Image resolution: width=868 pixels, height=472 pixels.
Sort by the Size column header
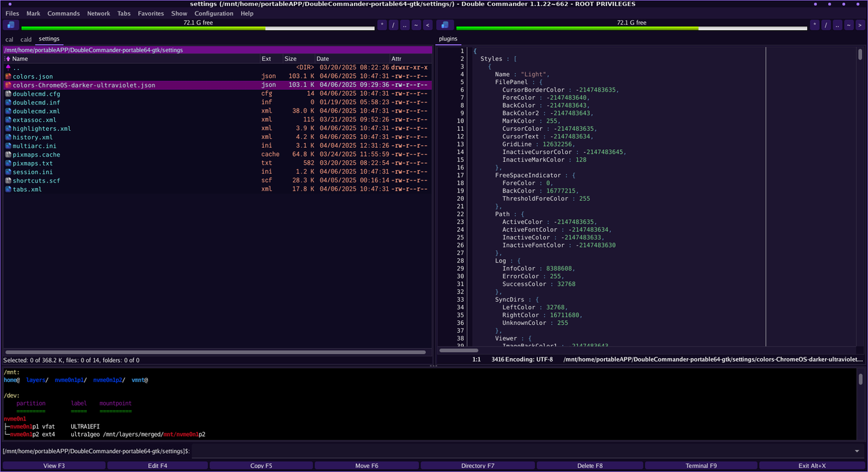tap(298, 59)
